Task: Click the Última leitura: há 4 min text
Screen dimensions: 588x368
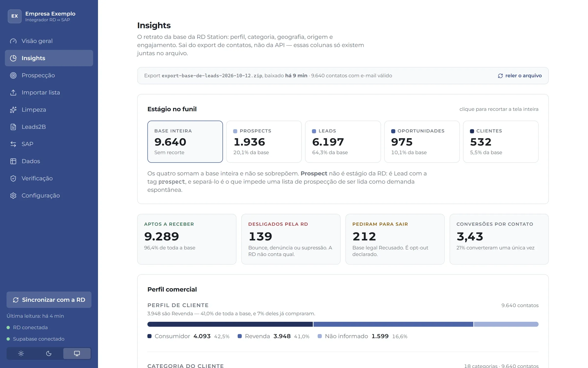Action: point(35,316)
